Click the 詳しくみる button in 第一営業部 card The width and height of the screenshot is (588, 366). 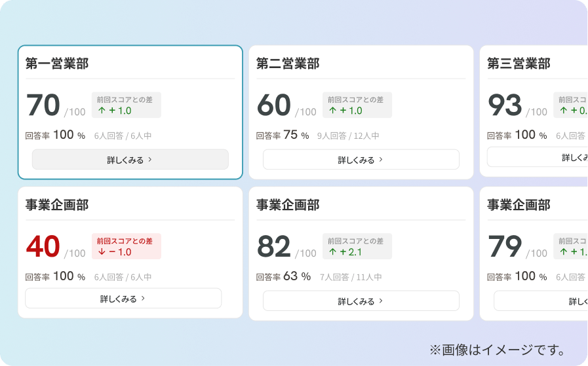tap(130, 160)
